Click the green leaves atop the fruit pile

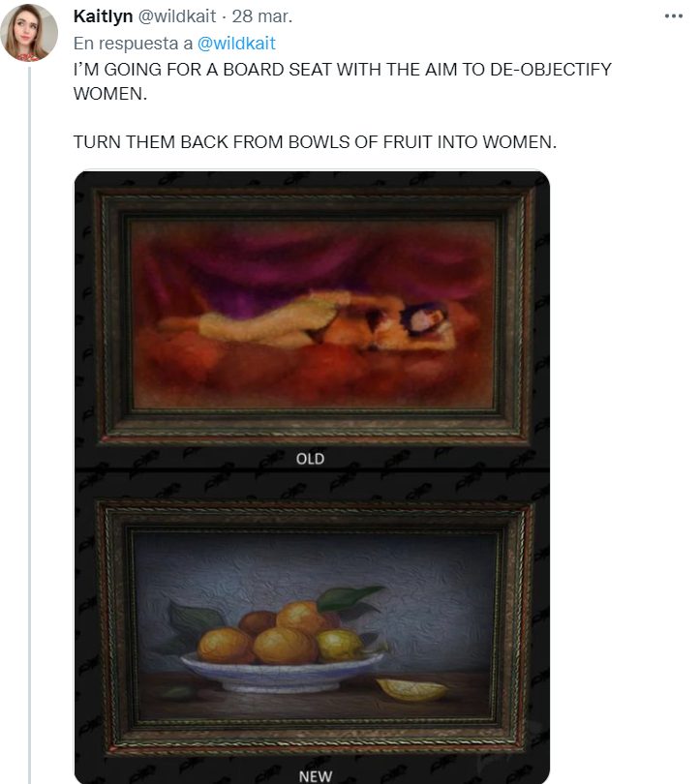[x=350, y=598]
